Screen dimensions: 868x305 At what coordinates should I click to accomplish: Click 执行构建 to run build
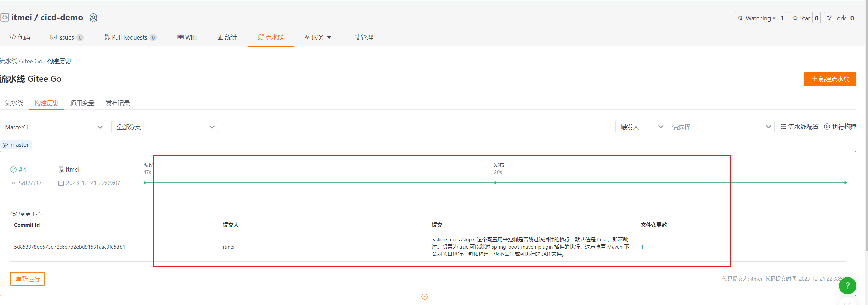coord(840,127)
